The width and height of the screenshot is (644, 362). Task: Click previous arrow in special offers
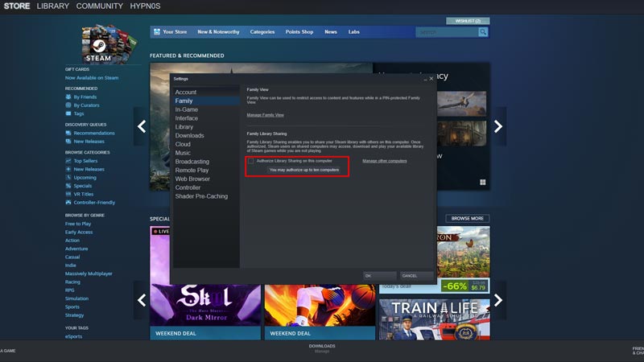tap(141, 300)
